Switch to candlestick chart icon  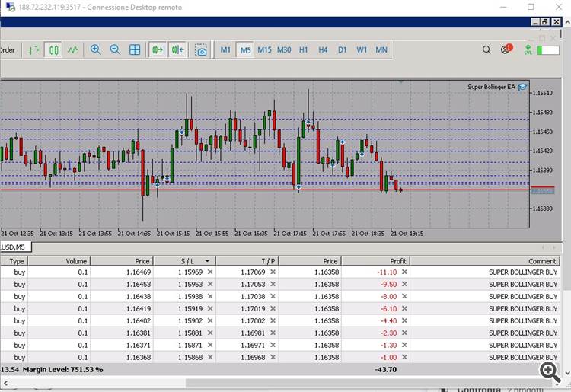click(53, 50)
